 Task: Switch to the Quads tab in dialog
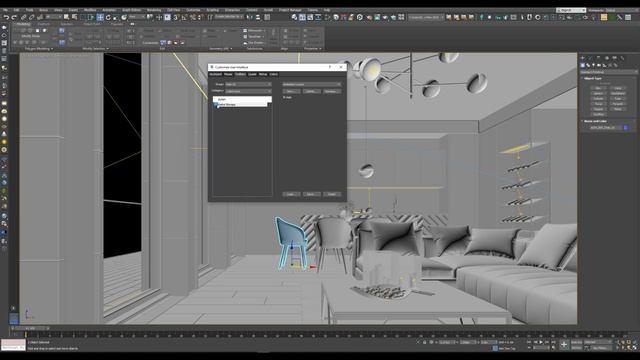pyautogui.click(x=252, y=74)
